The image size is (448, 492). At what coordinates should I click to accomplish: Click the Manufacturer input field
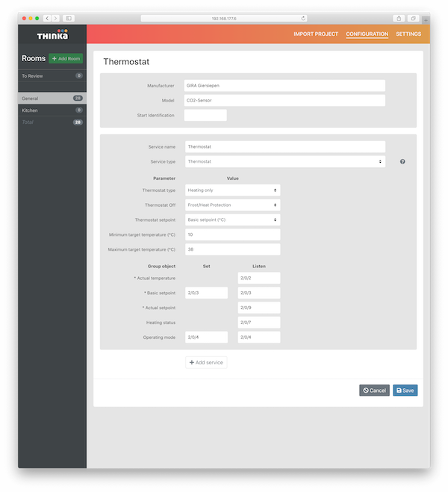[x=284, y=86]
